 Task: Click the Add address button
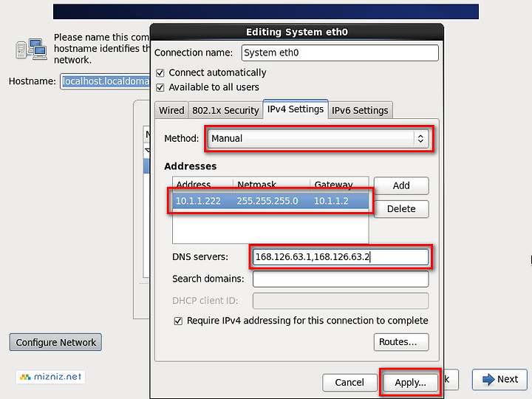[x=401, y=185]
